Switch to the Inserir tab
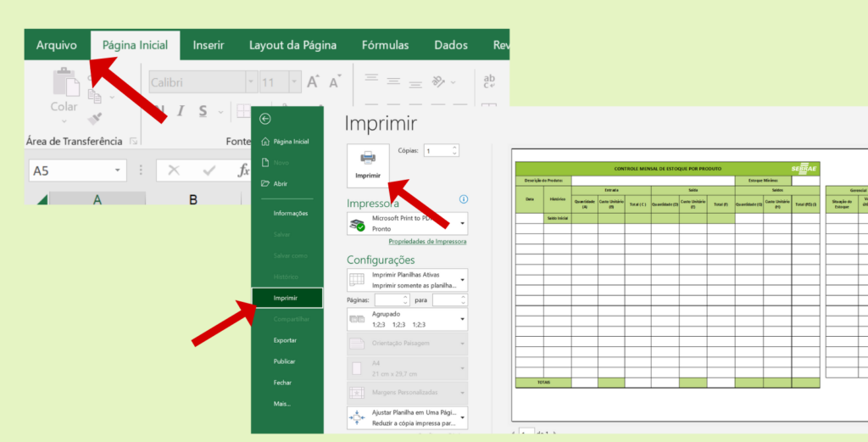Screen dimensions: 868x442 (209, 46)
